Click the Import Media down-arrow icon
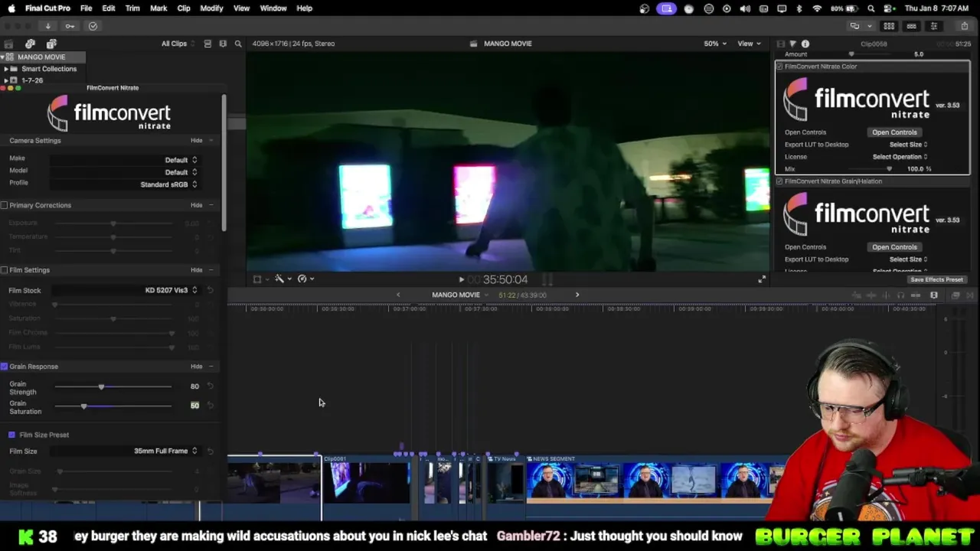The image size is (980, 551). (47, 26)
